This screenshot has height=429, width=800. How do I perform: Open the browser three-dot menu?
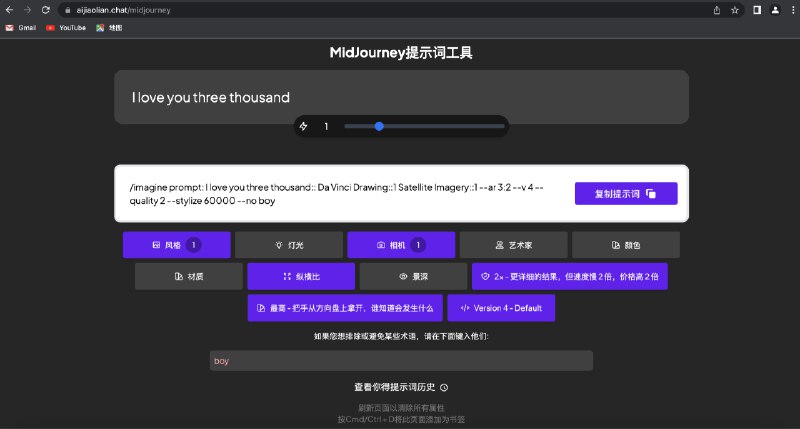click(x=793, y=10)
